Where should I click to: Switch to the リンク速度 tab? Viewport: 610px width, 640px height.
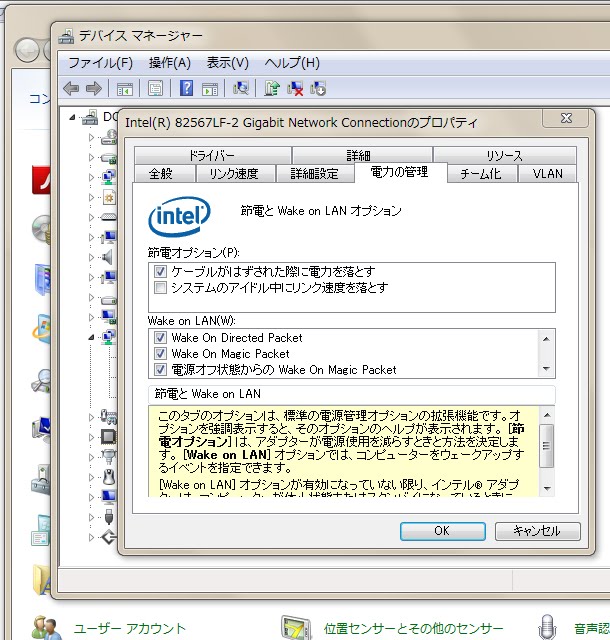235,173
